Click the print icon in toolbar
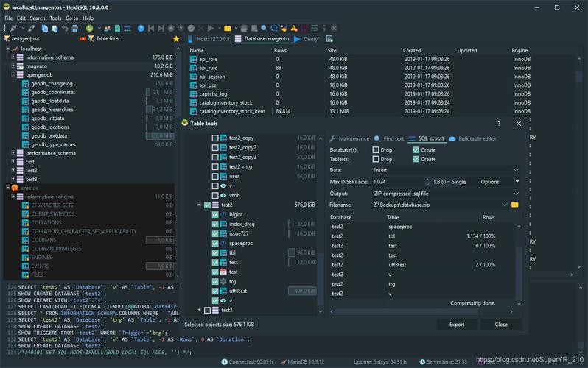This screenshot has height=368, width=588. click(x=75, y=29)
